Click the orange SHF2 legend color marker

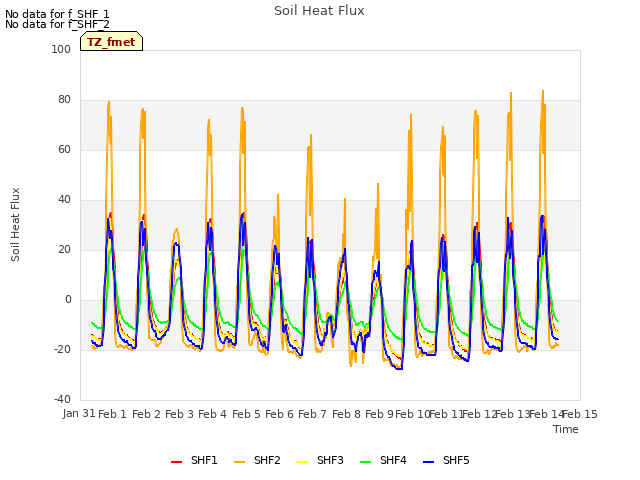tap(240, 462)
